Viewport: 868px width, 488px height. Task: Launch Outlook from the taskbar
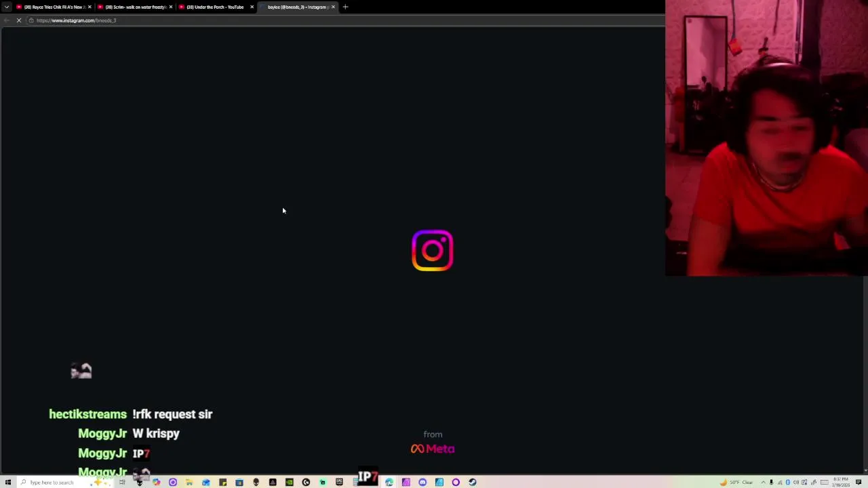tap(206, 482)
